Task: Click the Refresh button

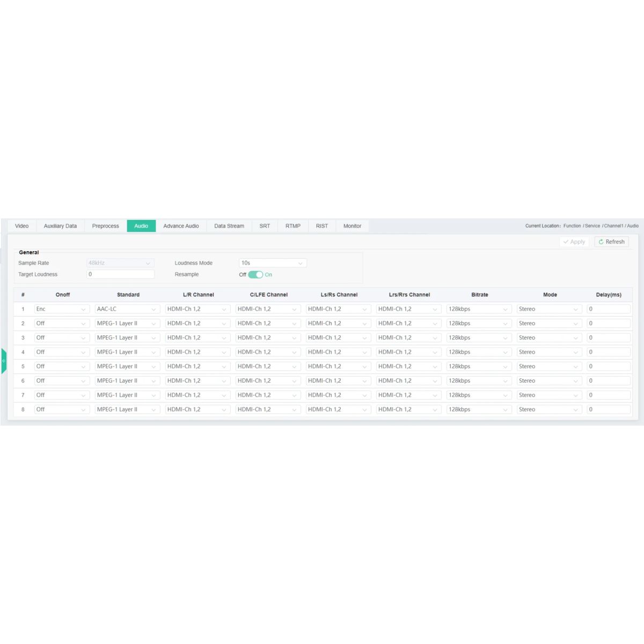Action: coord(611,242)
